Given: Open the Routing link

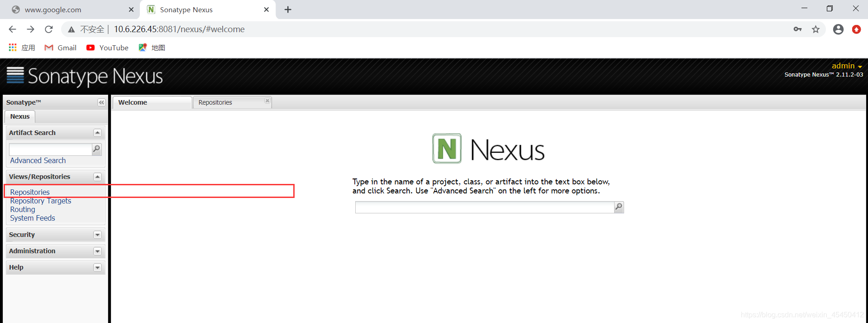Looking at the screenshot, I should pyautogui.click(x=23, y=209).
